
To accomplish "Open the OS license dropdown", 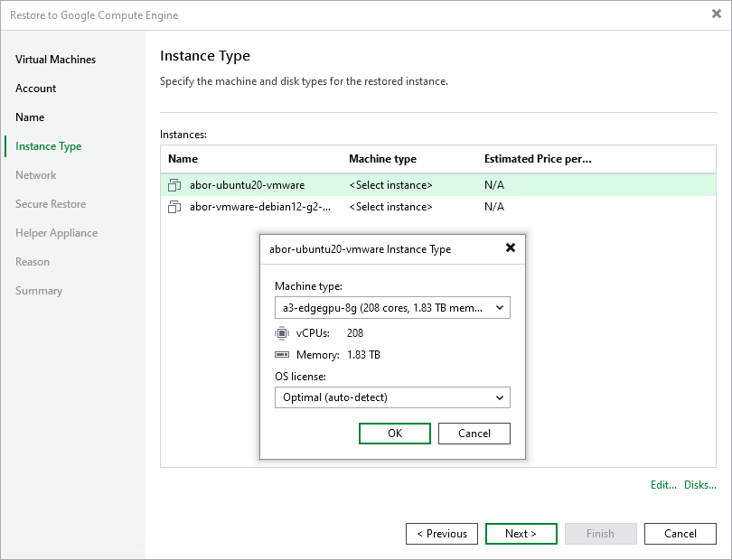I will point(392,397).
